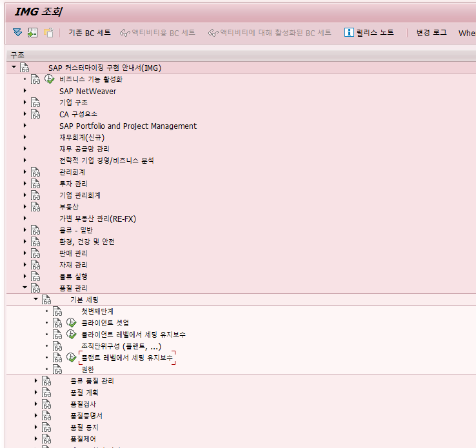
Task: Open documentation icon for 물류 - 일반
Action: pyautogui.click(x=35, y=230)
